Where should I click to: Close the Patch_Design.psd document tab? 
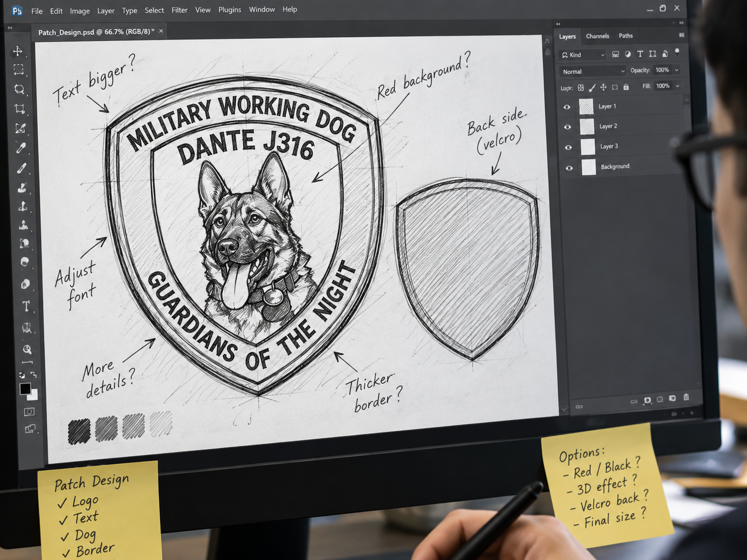(161, 31)
